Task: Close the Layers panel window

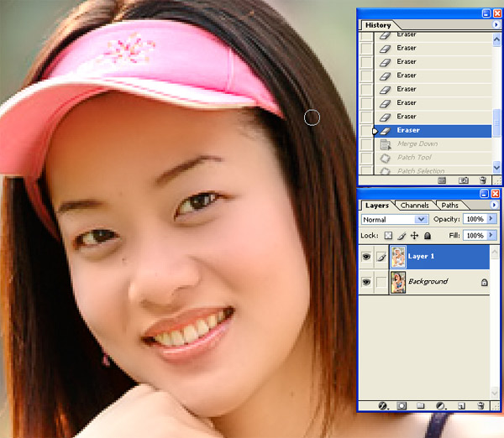Action: point(496,193)
